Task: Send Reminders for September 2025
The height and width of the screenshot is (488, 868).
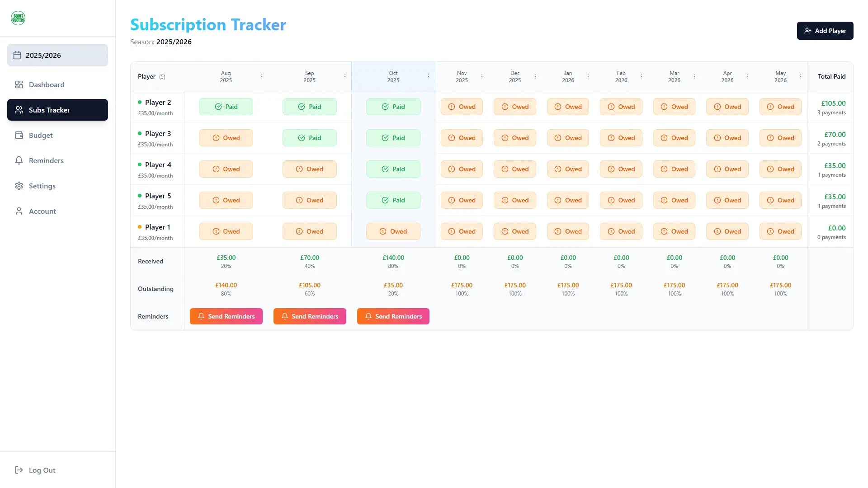Action: pos(310,316)
